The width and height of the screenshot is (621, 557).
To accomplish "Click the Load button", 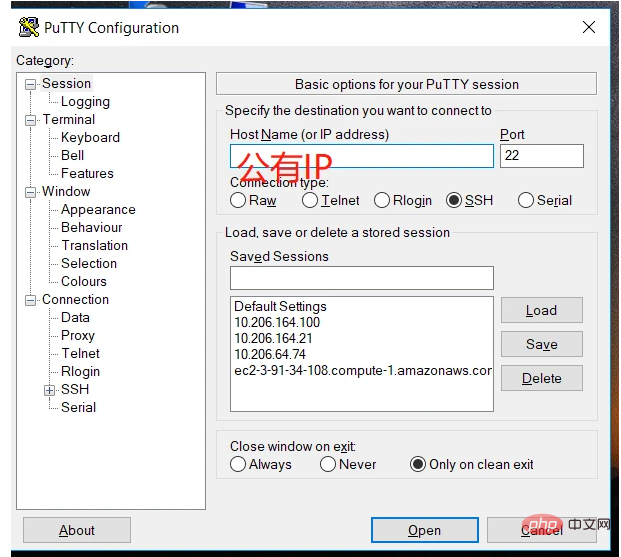I will tap(541, 310).
